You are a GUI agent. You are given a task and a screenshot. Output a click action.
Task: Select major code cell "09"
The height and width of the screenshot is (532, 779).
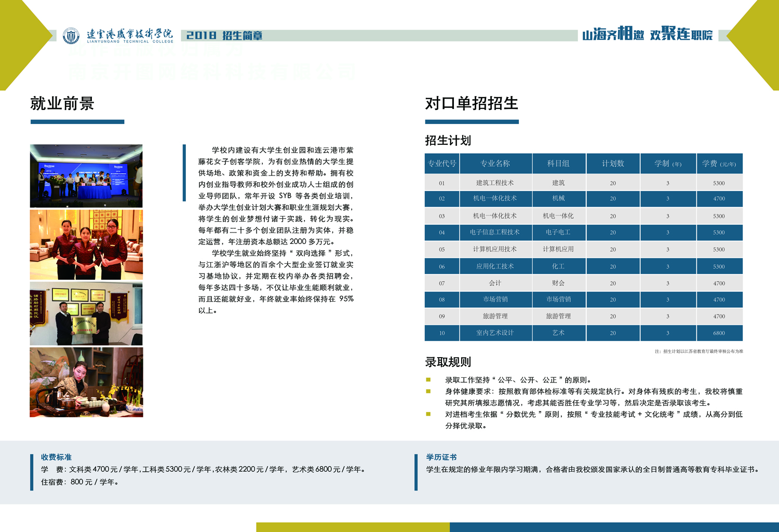[x=442, y=316]
